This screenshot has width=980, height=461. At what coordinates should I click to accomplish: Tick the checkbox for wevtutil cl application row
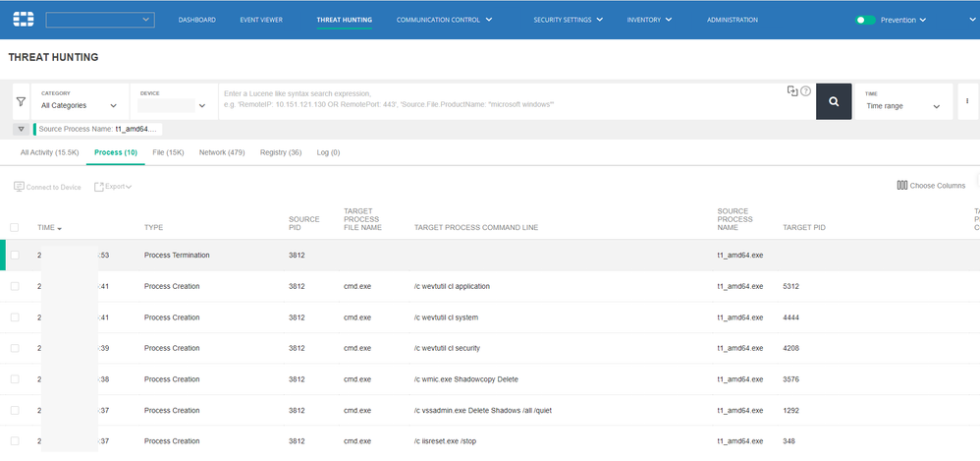pyautogui.click(x=15, y=286)
